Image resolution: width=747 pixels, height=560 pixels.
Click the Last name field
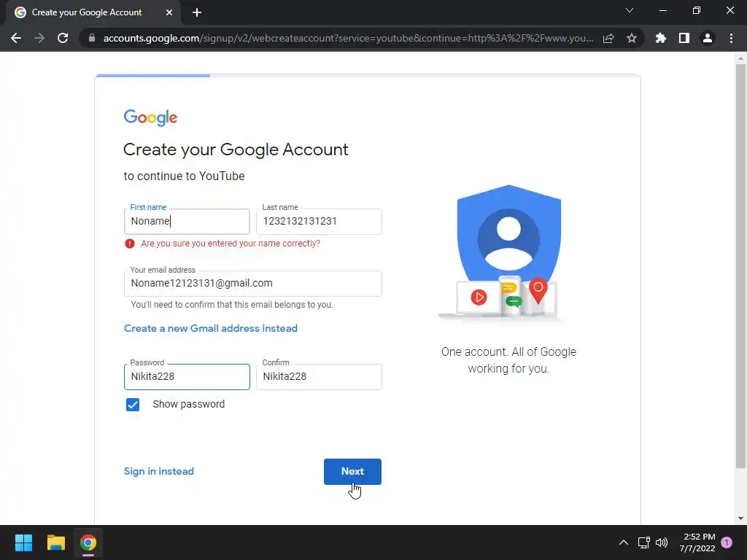319,222
